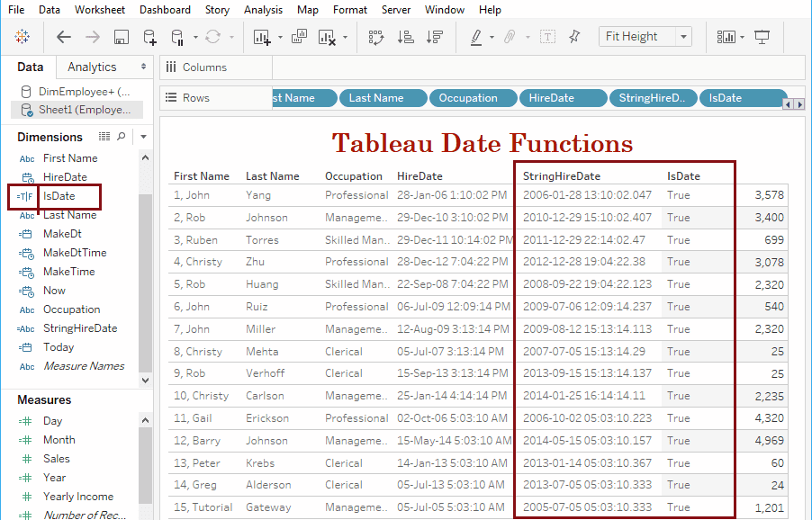Screen dimensions: 812x520
Task: Select the Today field in Dimensions
Action: click(59, 347)
